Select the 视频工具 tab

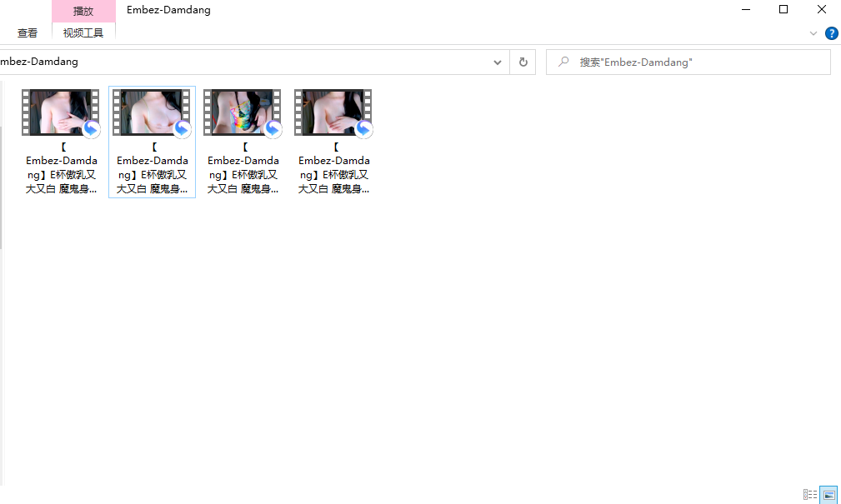pyautogui.click(x=83, y=33)
